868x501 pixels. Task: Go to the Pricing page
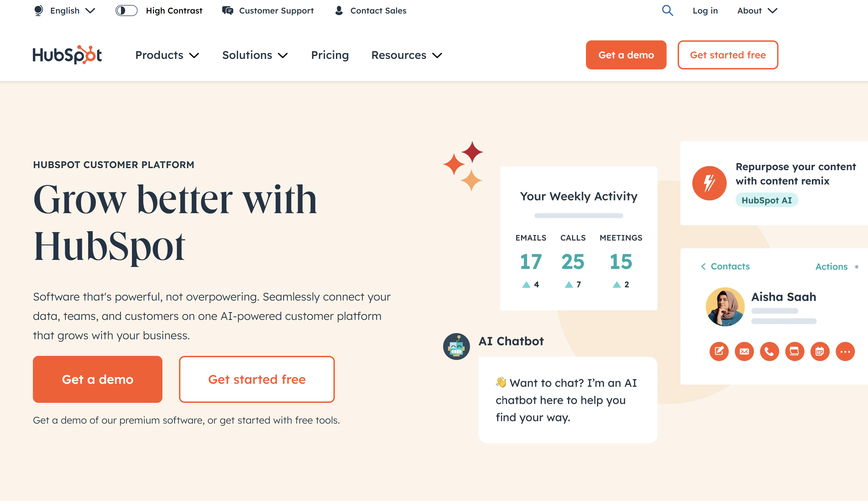pyautogui.click(x=330, y=55)
